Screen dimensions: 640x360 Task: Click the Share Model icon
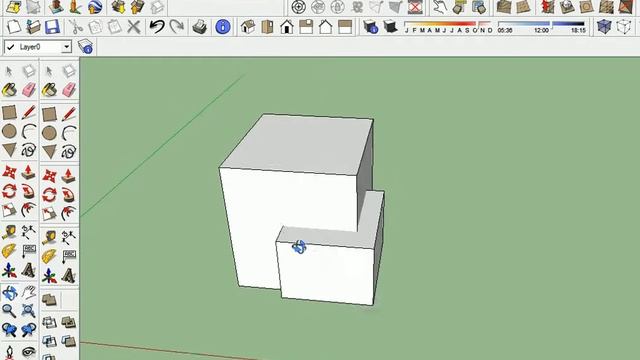pyautogui.click(x=138, y=7)
